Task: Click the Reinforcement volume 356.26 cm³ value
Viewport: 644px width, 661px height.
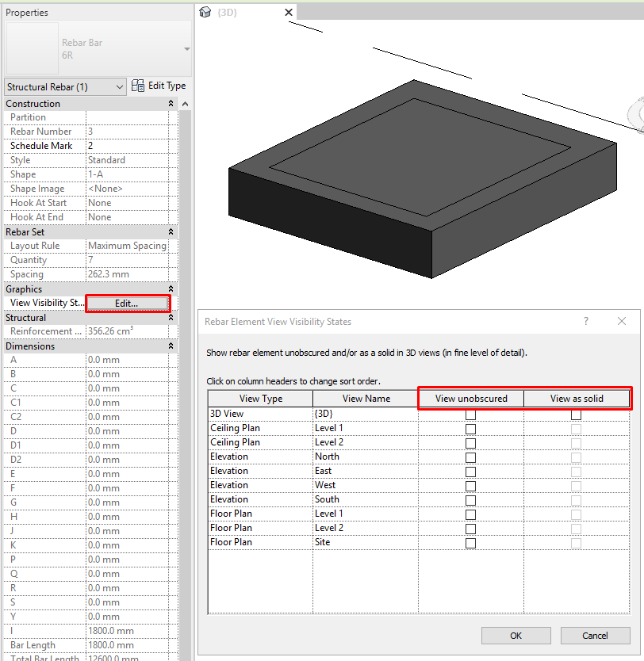Action: pyautogui.click(x=127, y=331)
